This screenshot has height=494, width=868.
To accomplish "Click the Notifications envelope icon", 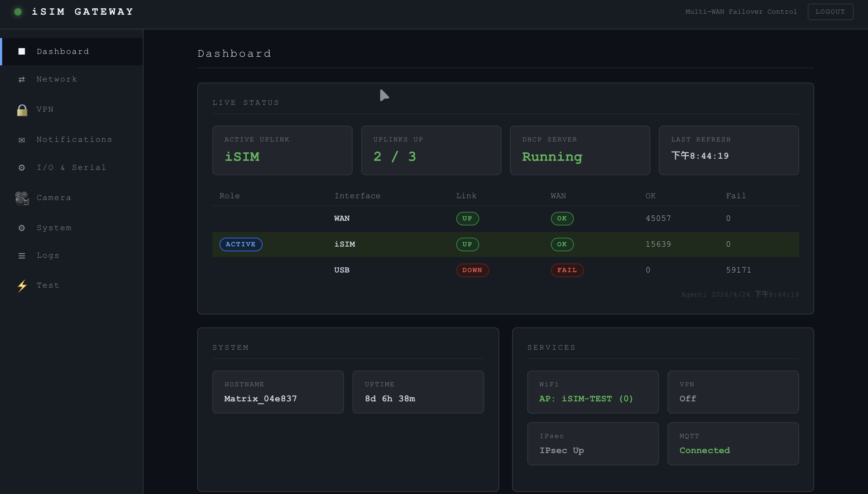I will pyautogui.click(x=22, y=140).
